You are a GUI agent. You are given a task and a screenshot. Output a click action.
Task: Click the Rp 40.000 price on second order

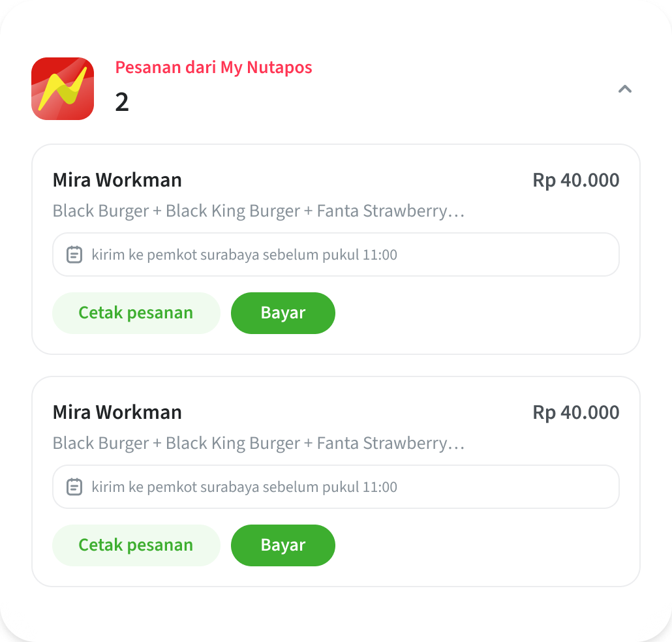pos(575,412)
